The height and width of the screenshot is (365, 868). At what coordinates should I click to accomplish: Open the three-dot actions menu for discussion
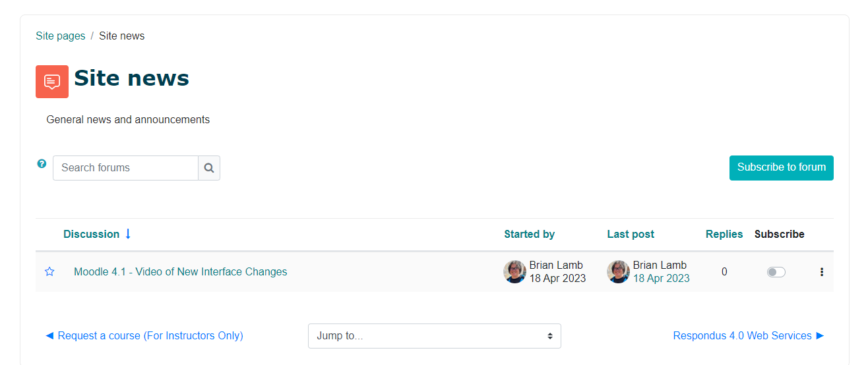tap(821, 271)
